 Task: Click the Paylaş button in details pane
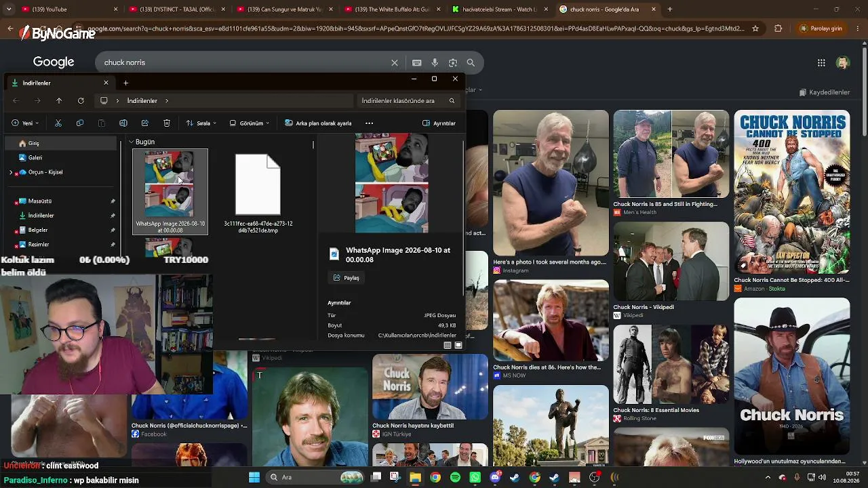coord(347,278)
